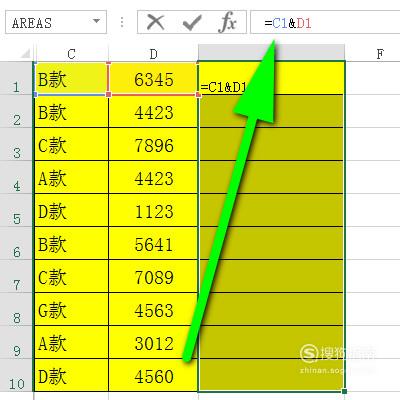Click the formula bar options dots

point(122,22)
